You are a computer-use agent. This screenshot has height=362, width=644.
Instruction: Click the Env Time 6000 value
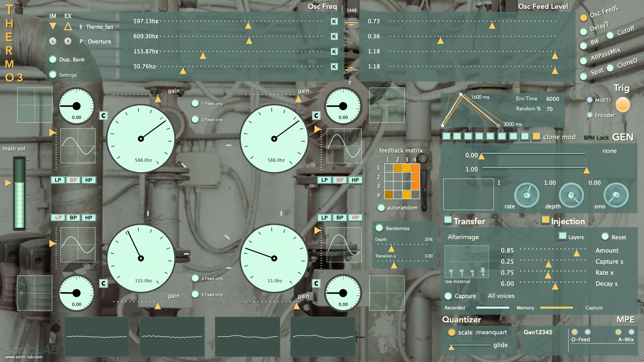click(553, 99)
